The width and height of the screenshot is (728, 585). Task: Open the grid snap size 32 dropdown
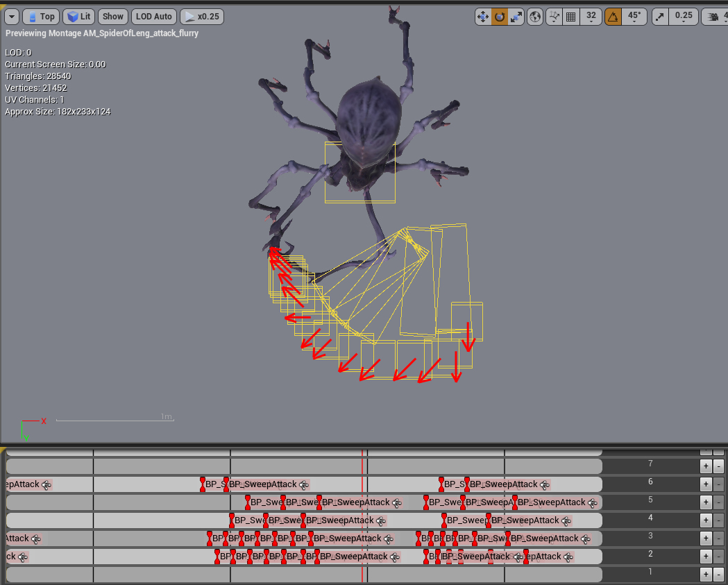tap(591, 17)
